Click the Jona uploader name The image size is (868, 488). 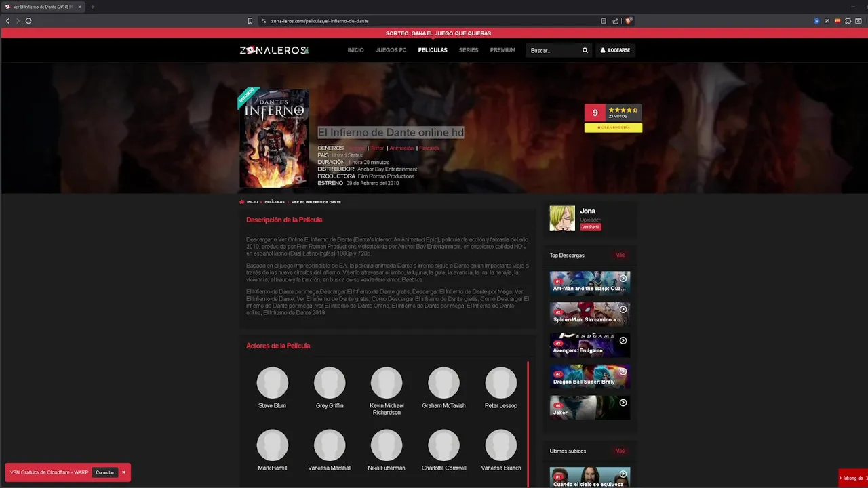coord(587,211)
